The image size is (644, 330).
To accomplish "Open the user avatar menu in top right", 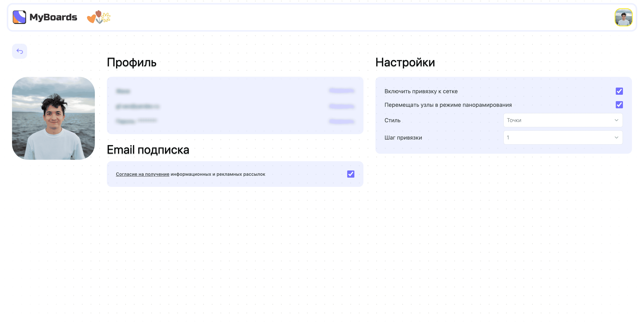I will pos(623,17).
